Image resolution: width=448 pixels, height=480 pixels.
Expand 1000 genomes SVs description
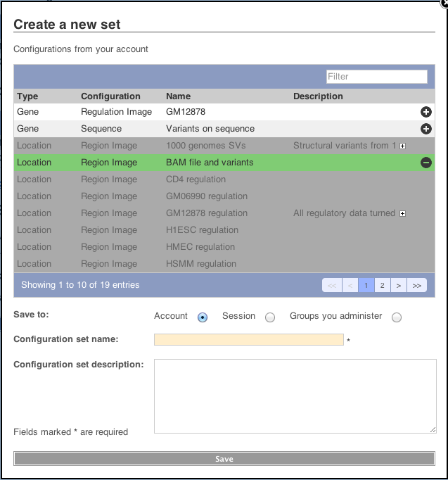click(402, 146)
